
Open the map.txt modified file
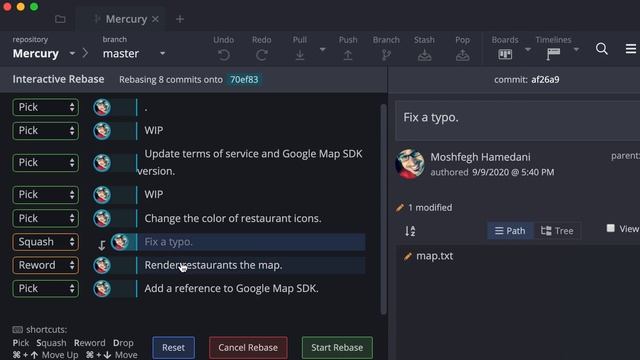[x=434, y=256]
